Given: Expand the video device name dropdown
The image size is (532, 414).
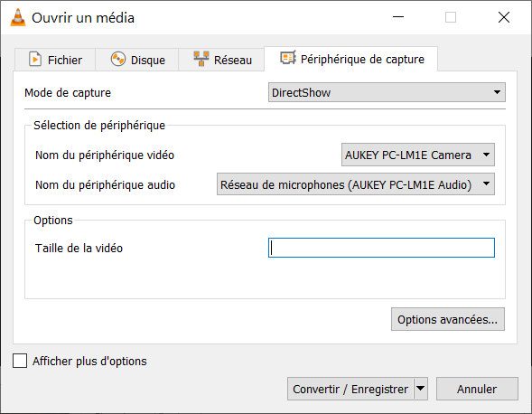Looking at the screenshot, I should click(418, 155).
